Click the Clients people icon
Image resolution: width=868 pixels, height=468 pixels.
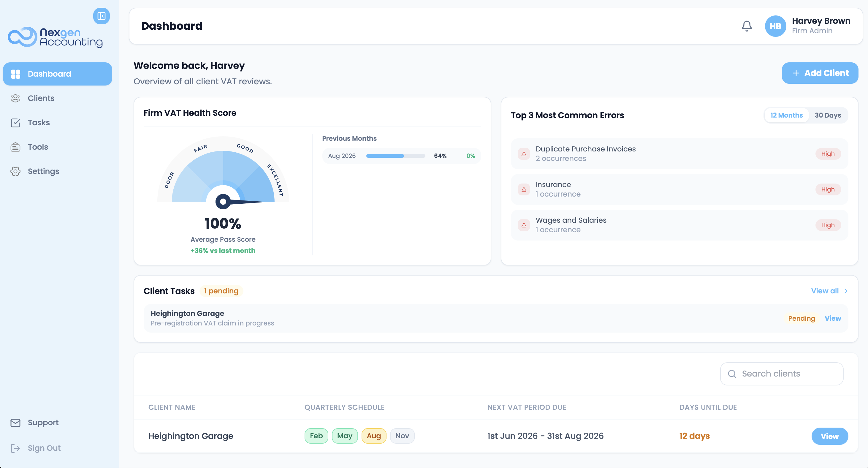coord(15,98)
